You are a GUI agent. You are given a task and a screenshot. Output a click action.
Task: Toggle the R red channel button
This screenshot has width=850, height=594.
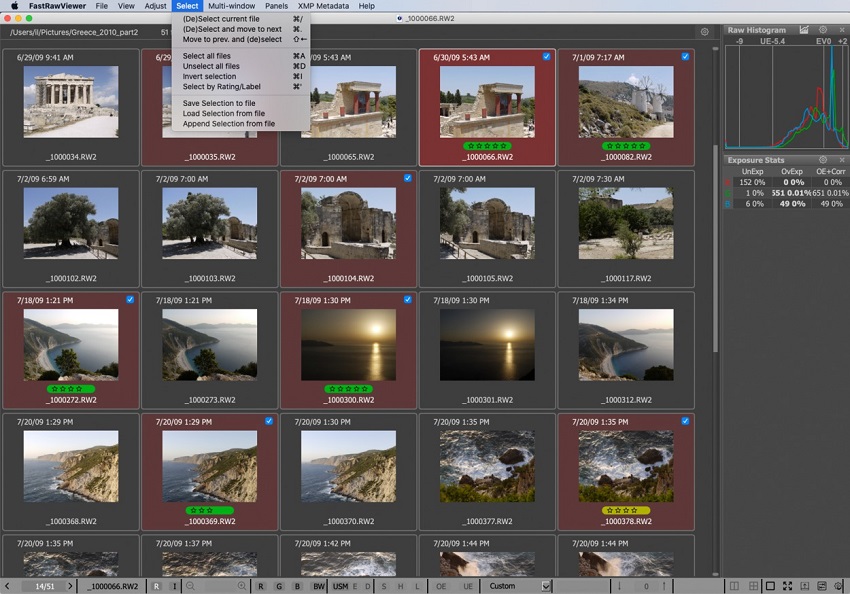point(259,585)
